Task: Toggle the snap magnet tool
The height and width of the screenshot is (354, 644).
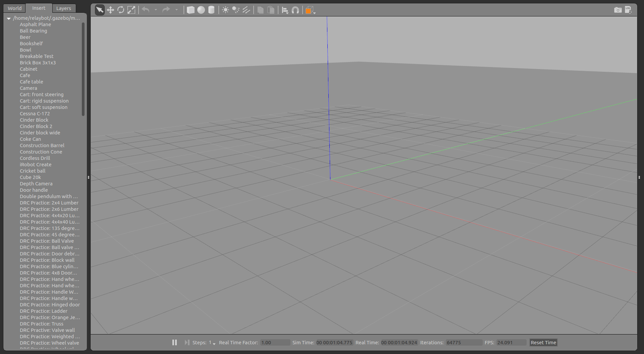Action: click(x=295, y=10)
